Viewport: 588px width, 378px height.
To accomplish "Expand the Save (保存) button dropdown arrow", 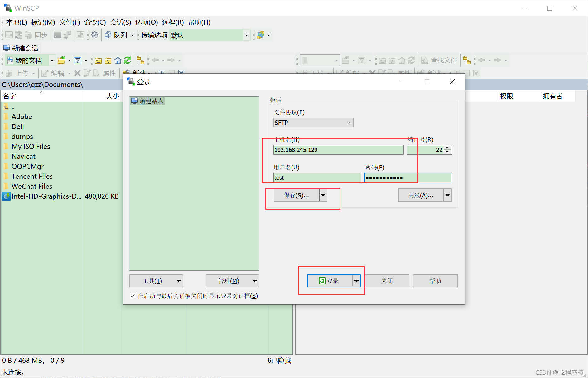I will [x=323, y=195].
